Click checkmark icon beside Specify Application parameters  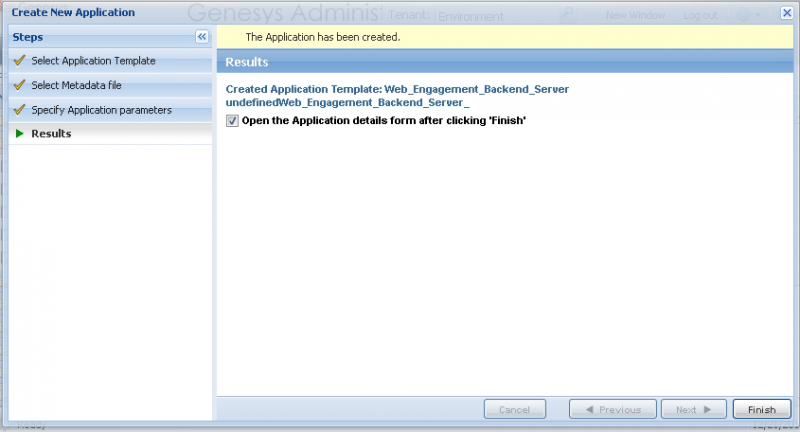pos(19,110)
